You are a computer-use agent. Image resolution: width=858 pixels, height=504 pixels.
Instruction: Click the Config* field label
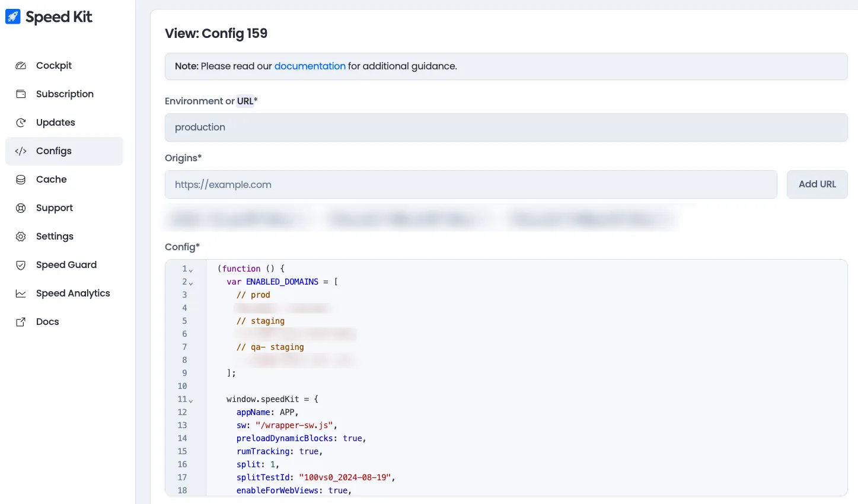pos(182,247)
